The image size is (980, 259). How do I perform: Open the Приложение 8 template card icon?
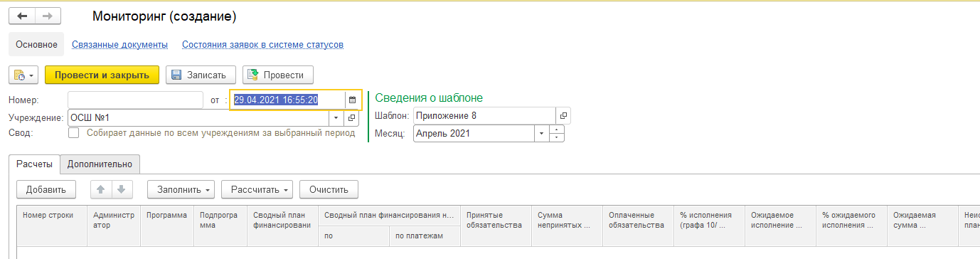click(x=563, y=115)
